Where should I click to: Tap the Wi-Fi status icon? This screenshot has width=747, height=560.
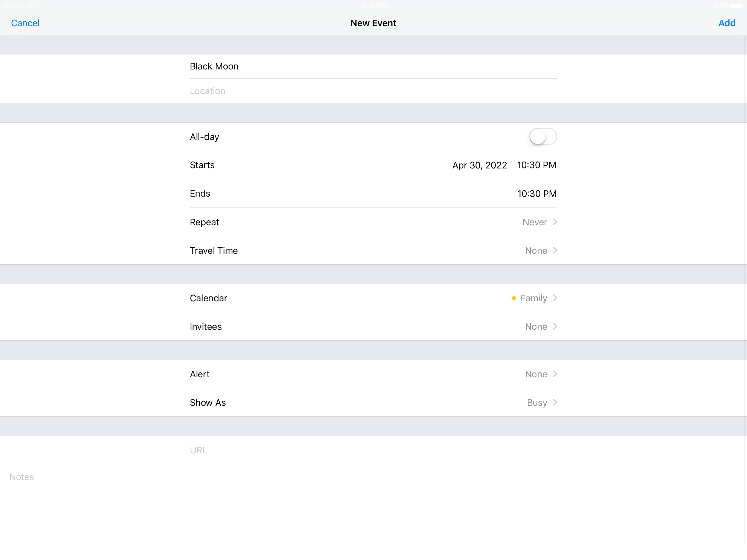(31, 5)
